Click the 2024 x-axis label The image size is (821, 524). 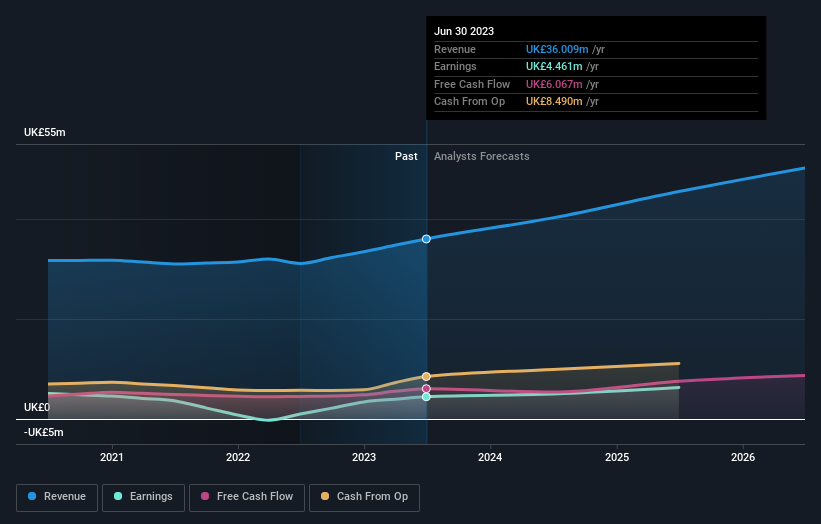(490, 457)
